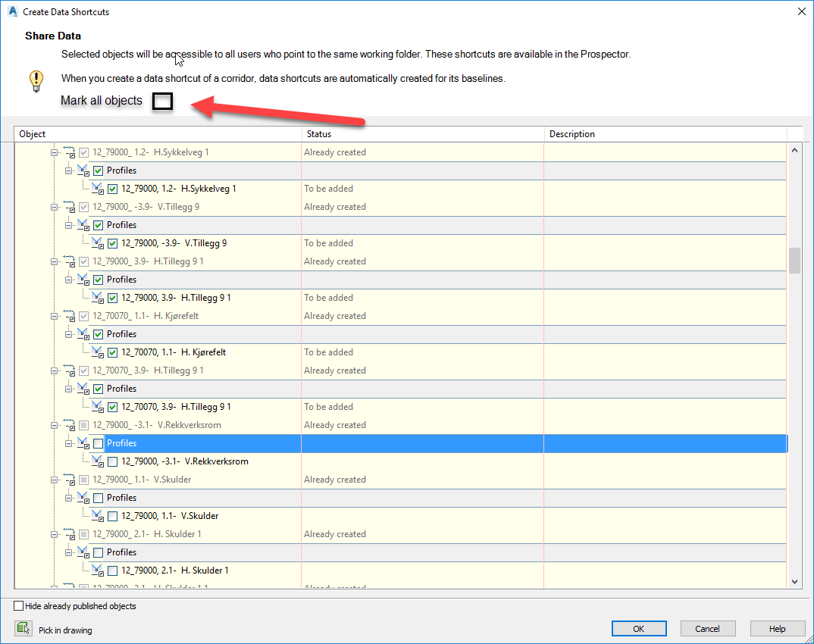Toggle Hide already published objects checkbox
Screen dimensions: 814x644
click(19, 605)
